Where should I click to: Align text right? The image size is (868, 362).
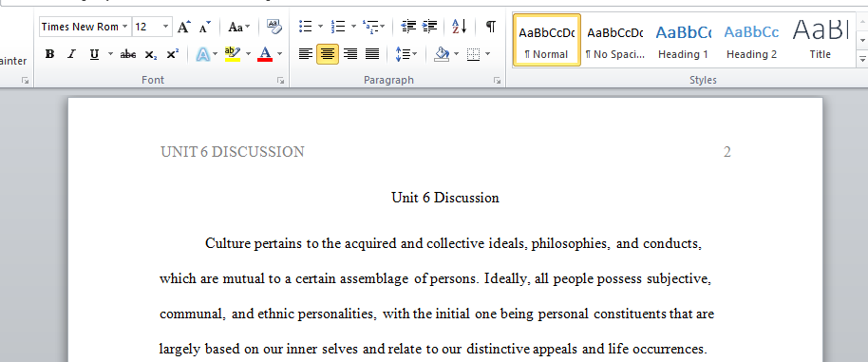tap(349, 54)
